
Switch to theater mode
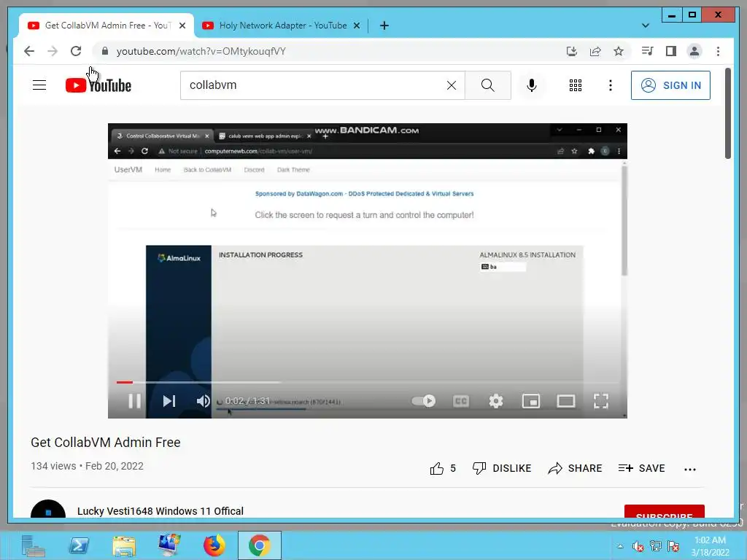566,401
